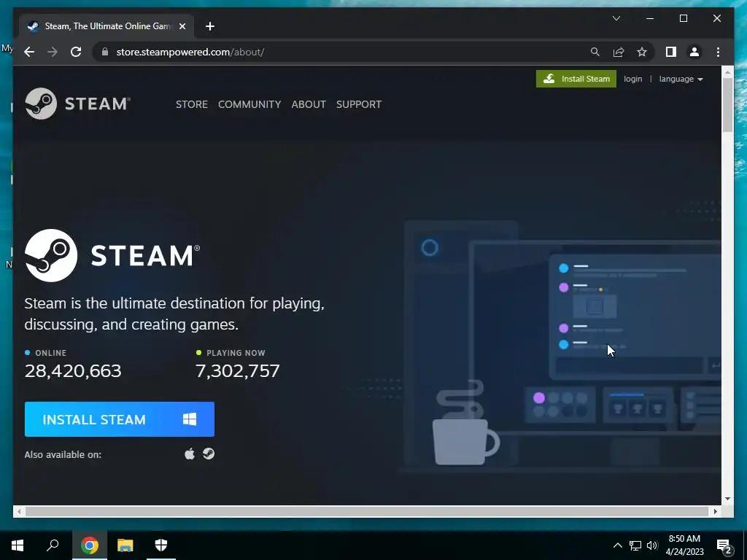Image resolution: width=747 pixels, height=560 pixels.
Task: Open the network tray icon
Action: 635,545
